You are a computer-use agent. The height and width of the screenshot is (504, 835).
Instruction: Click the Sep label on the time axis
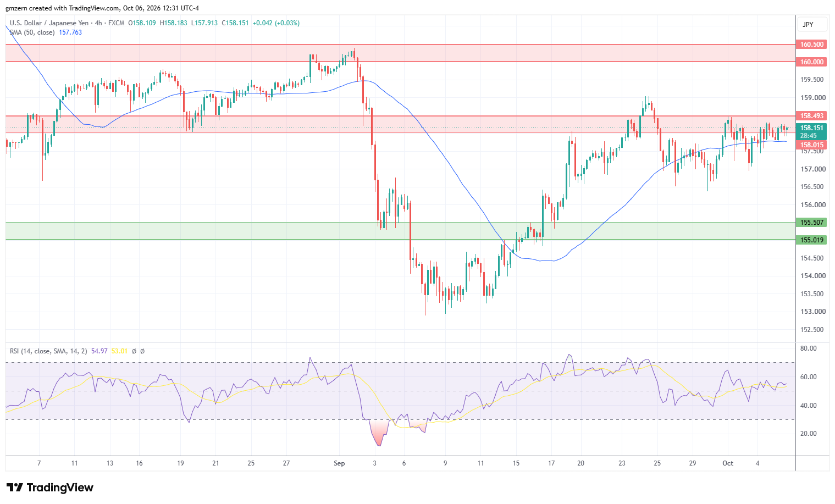(339, 463)
